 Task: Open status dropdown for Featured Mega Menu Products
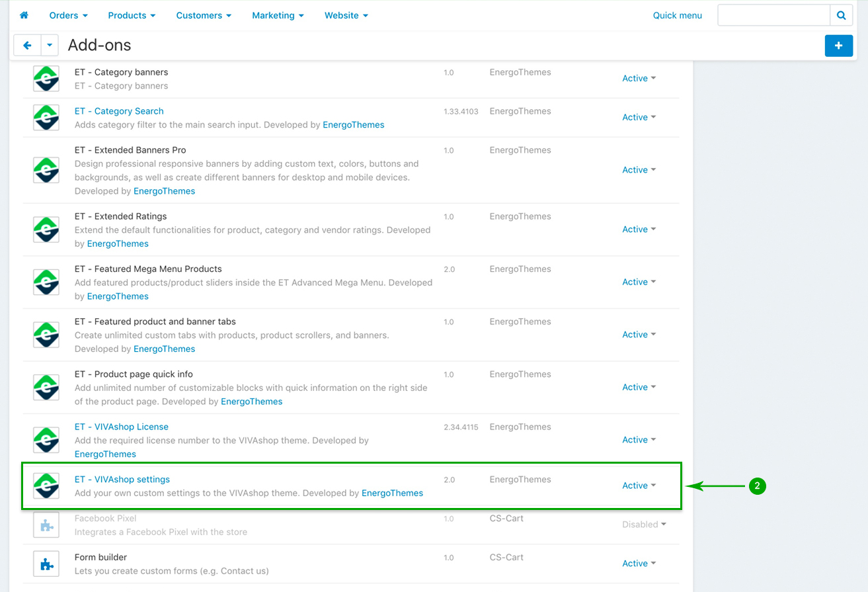(639, 282)
